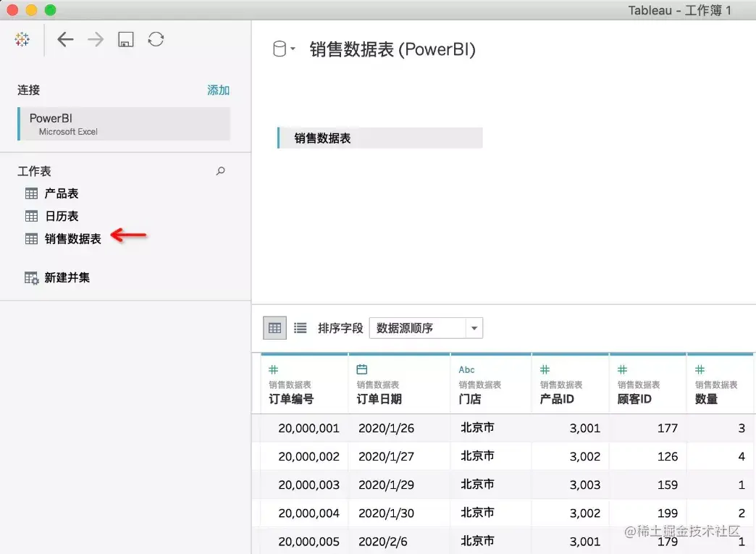
Task: Select the 日历表 worksheet
Action: coord(62,216)
